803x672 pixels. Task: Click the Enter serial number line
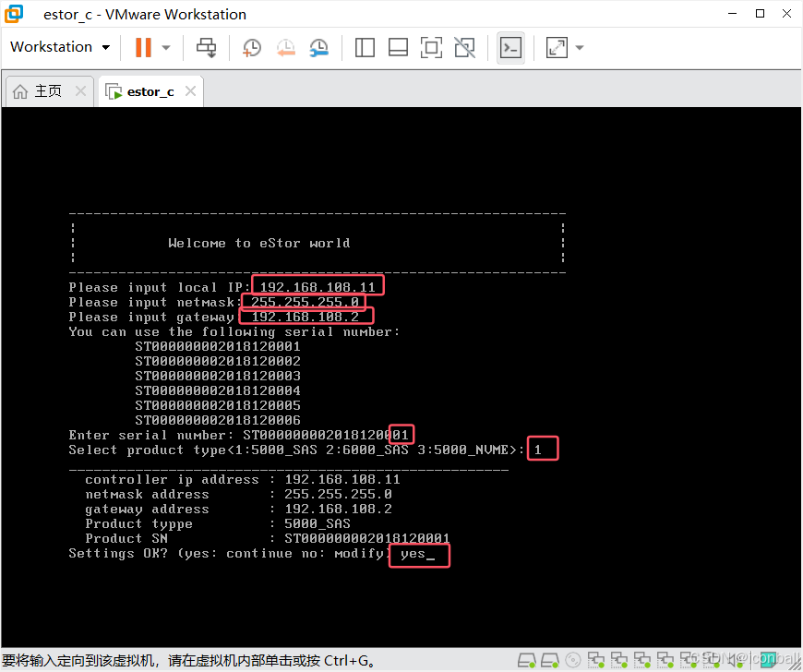(239, 436)
